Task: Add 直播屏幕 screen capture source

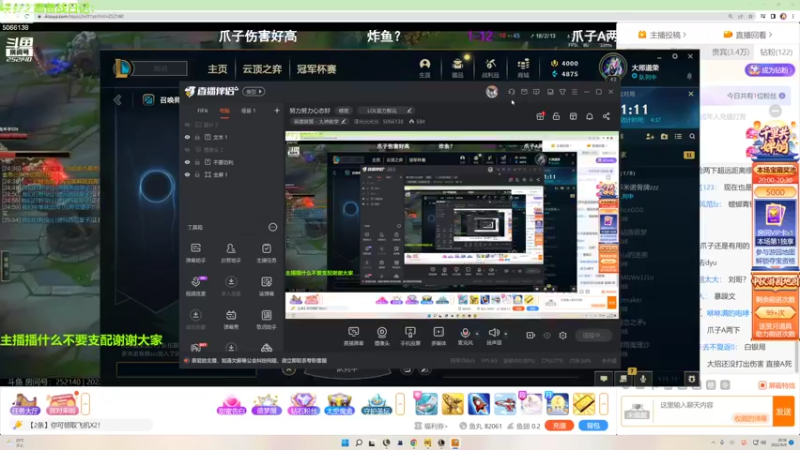Action: (x=353, y=336)
